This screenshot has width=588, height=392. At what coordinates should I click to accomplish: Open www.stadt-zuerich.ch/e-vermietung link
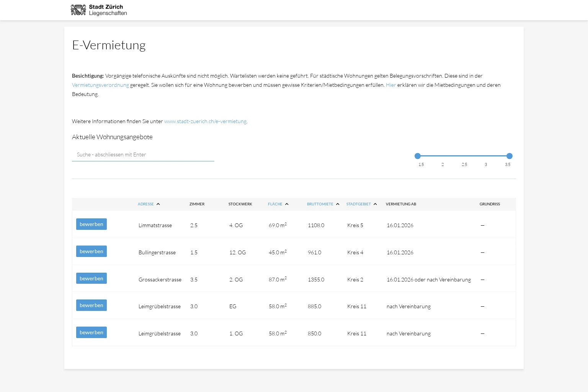pos(205,121)
